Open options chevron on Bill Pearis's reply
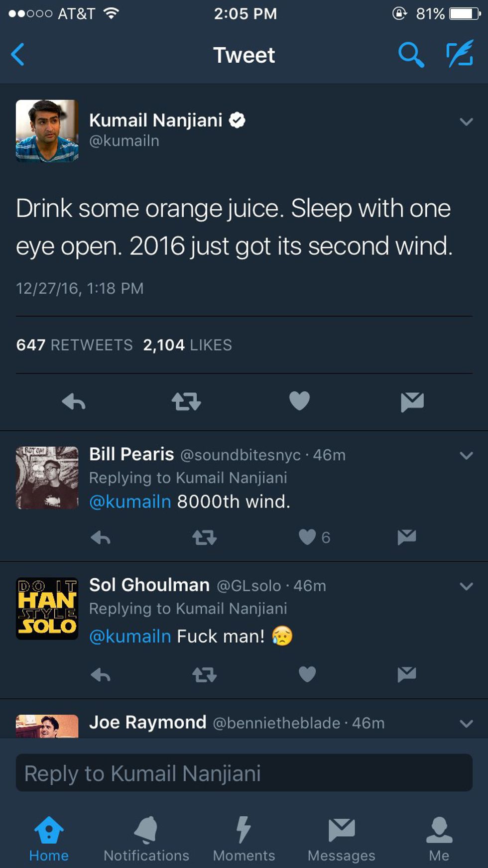This screenshot has width=488, height=868. (466, 455)
